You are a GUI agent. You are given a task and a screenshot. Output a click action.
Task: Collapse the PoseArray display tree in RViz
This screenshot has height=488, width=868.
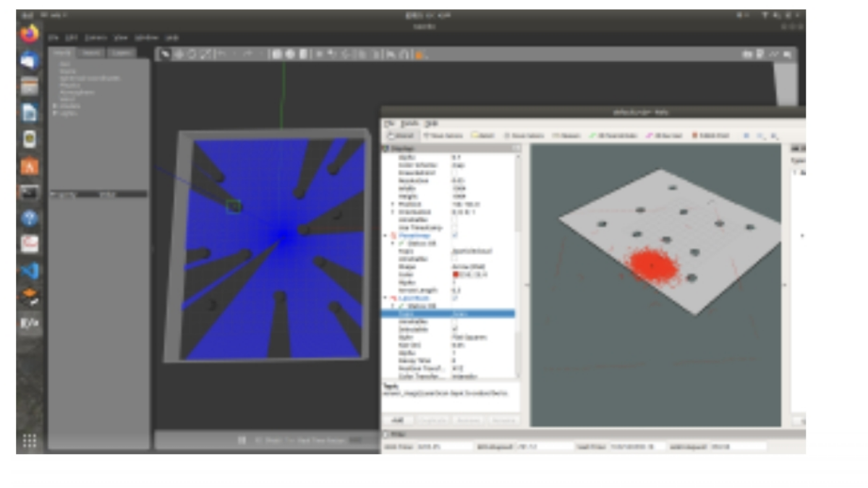(x=385, y=236)
